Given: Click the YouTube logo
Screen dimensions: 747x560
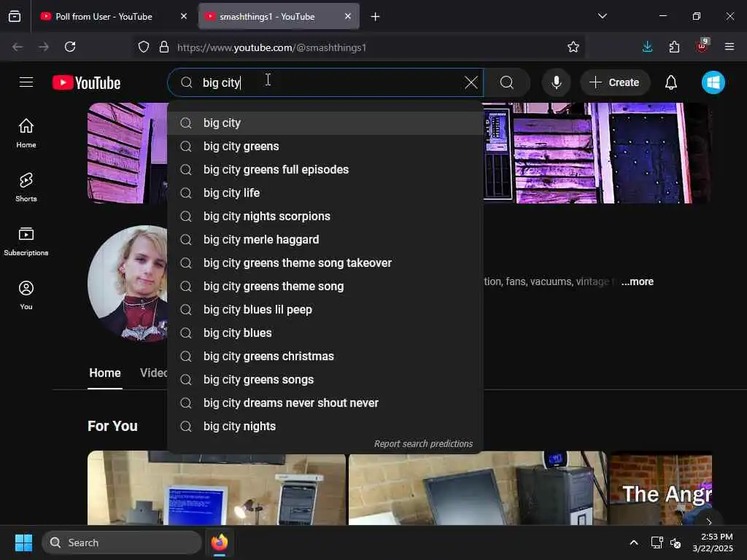Looking at the screenshot, I should [x=86, y=83].
